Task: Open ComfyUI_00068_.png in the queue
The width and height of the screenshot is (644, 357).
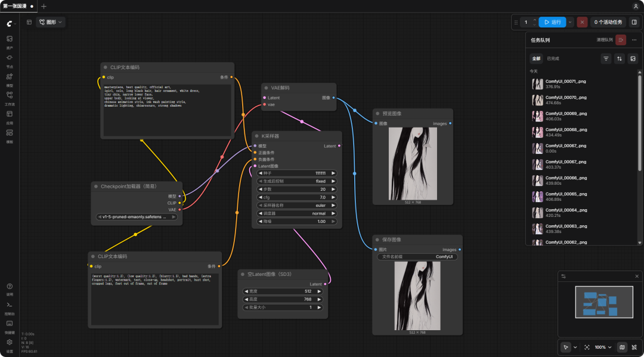Action: tap(583, 132)
